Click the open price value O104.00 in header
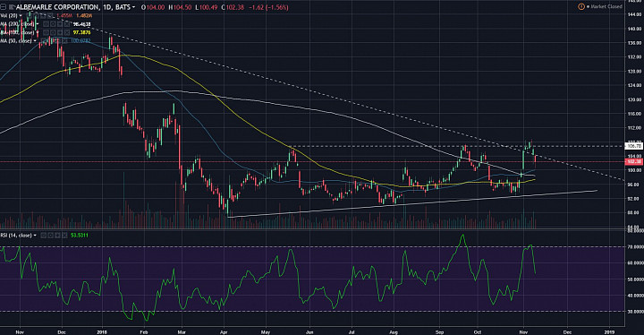 click(x=153, y=7)
